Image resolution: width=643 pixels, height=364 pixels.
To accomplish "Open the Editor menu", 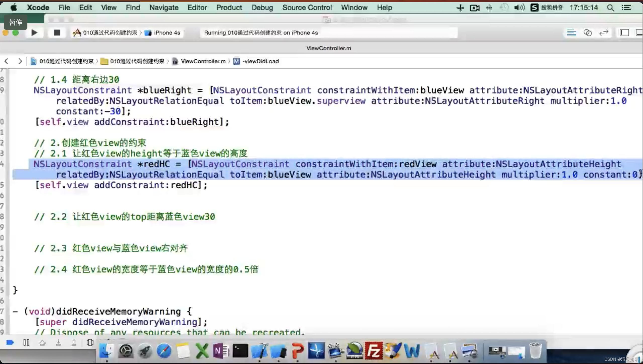I will [197, 8].
